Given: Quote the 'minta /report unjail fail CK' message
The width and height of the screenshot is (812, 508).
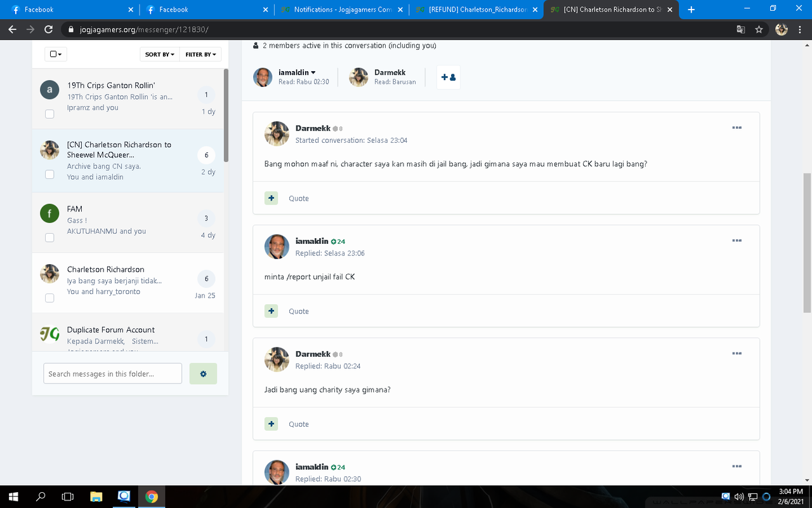Looking at the screenshot, I should (x=299, y=312).
